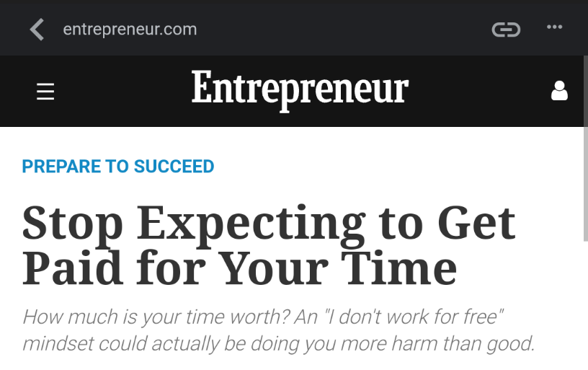Click the chain link icon

(x=506, y=30)
